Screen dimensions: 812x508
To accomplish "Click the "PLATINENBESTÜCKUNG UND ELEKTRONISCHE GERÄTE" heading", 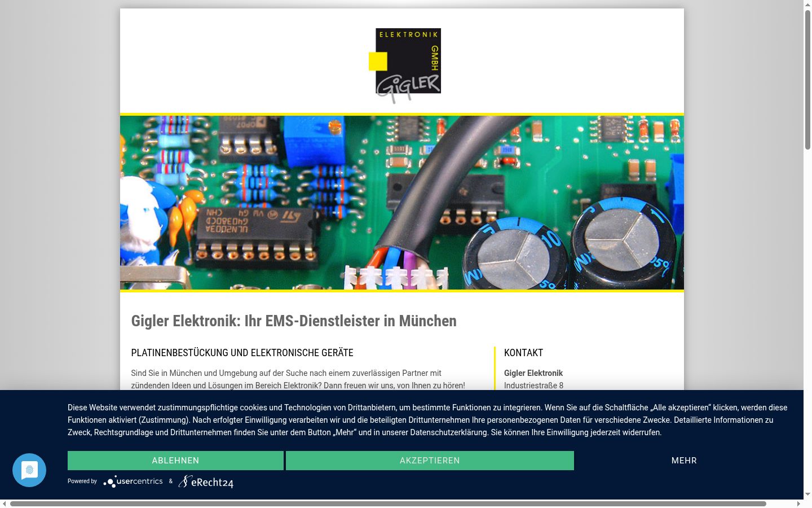I will [242, 353].
